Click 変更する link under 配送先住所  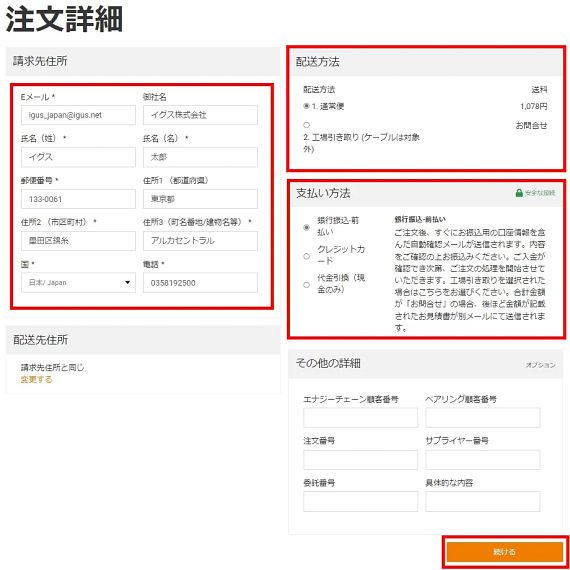[36, 380]
